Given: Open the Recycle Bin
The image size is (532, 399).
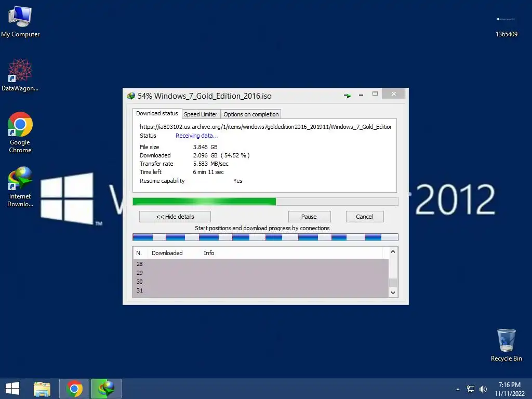Looking at the screenshot, I should (x=506, y=345).
